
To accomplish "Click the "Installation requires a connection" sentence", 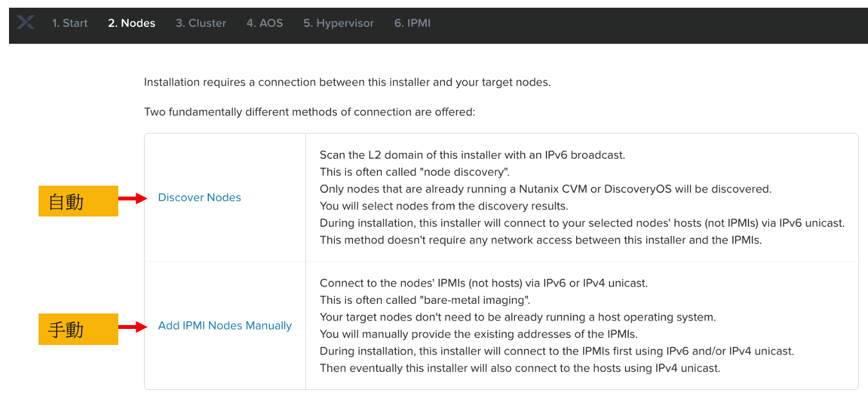I will click(347, 82).
